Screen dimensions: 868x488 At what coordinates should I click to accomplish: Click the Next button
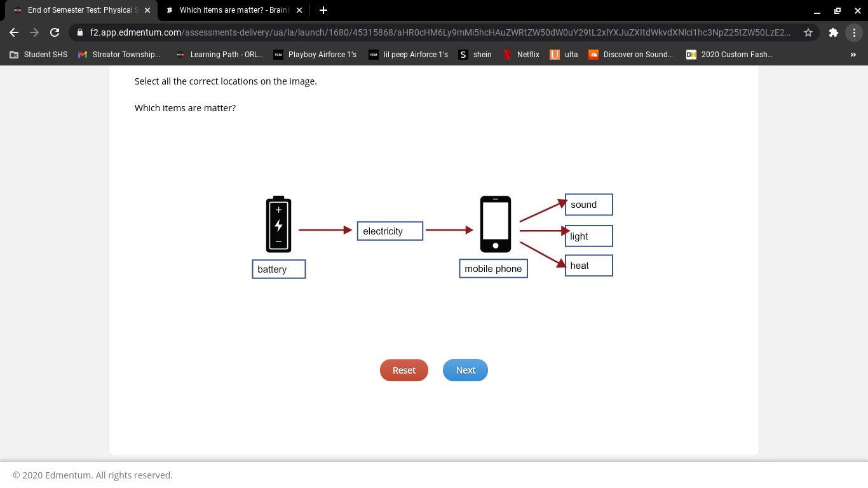[x=465, y=370]
